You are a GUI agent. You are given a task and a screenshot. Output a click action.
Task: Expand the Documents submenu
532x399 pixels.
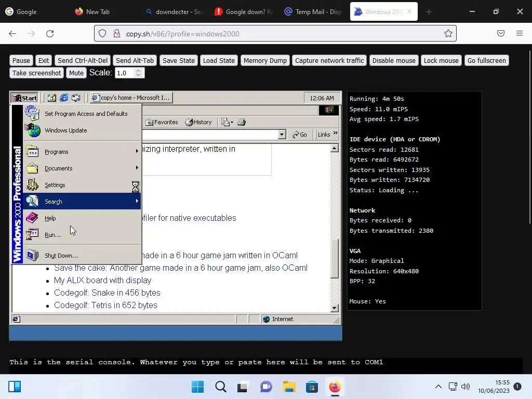coord(82,168)
